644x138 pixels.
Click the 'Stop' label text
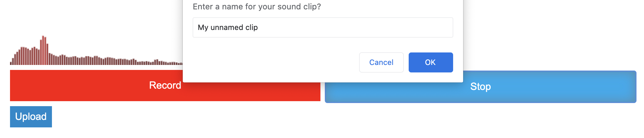tap(480, 86)
